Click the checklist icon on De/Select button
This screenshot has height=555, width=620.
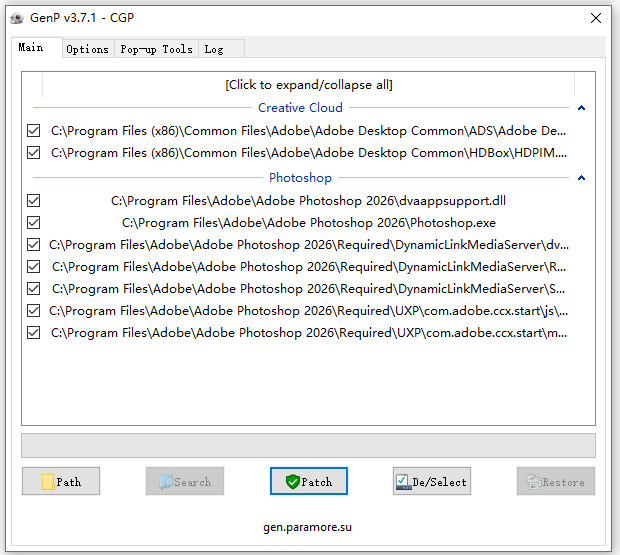tap(403, 482)
